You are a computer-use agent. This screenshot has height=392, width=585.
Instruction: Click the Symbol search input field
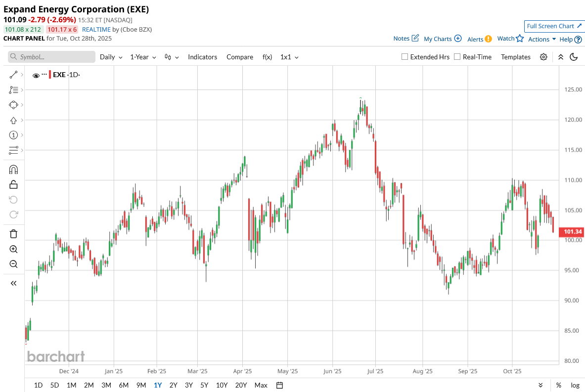[51, 57]
